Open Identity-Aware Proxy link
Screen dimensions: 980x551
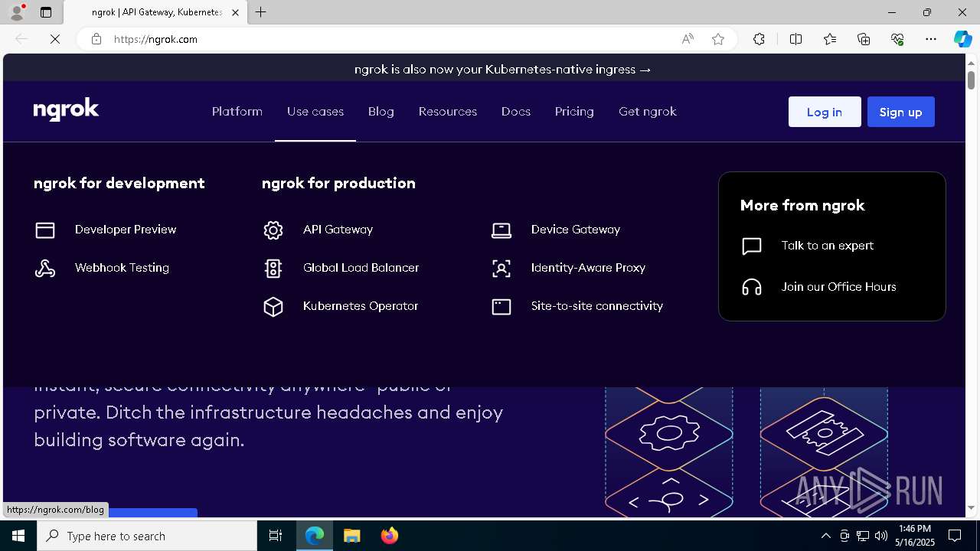click(x=588, y=268)
